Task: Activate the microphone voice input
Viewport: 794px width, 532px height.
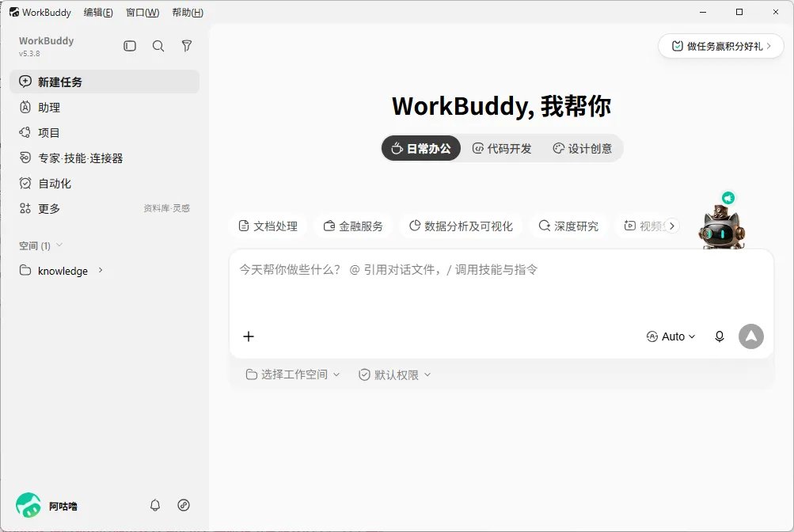Action: pyautogui.click(x=719, y=336)
